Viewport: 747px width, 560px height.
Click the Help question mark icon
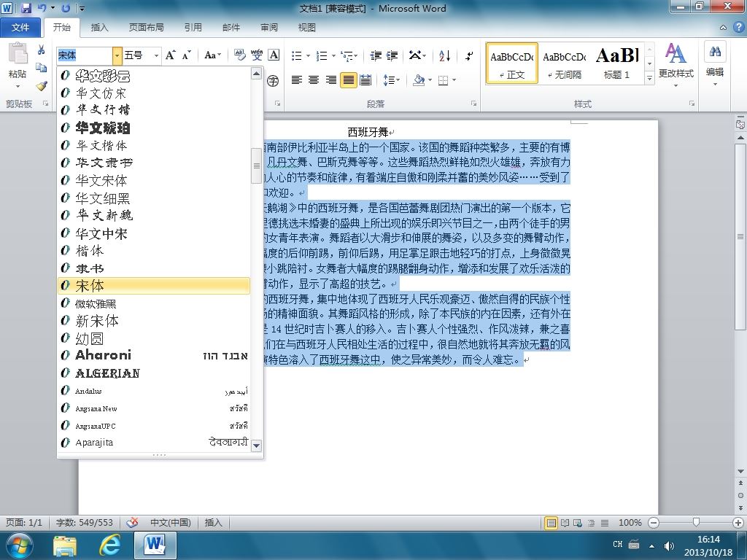pyautogui.click(x=738, y=27)
